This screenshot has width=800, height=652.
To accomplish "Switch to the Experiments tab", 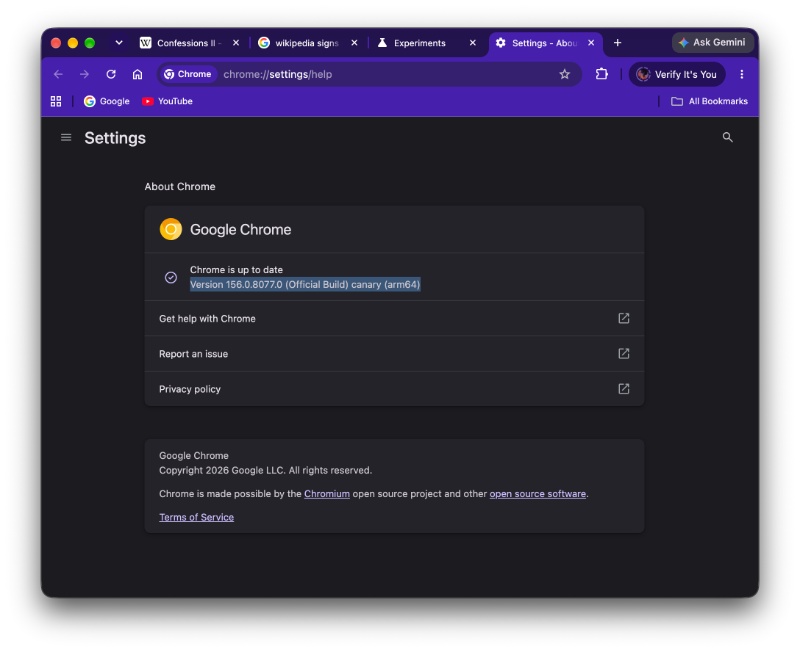I will [418, 43].
